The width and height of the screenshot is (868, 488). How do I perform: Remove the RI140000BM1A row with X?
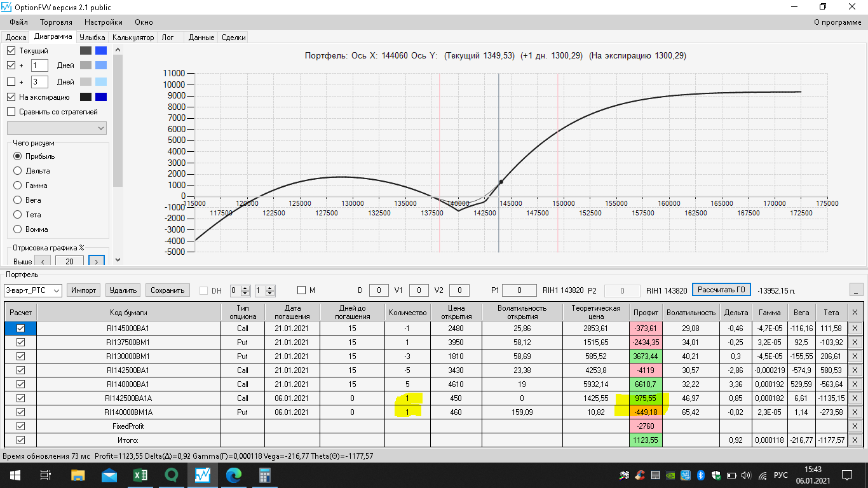tap(855, 412)
